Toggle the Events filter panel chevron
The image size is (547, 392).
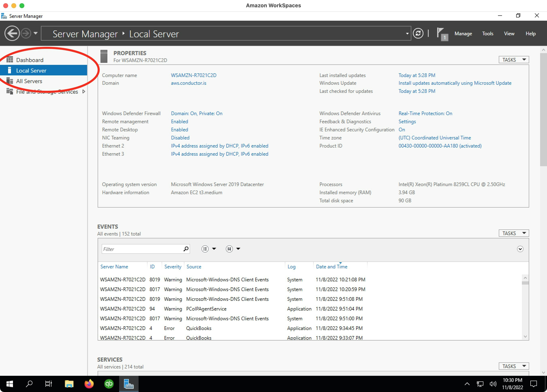point(520,249)
